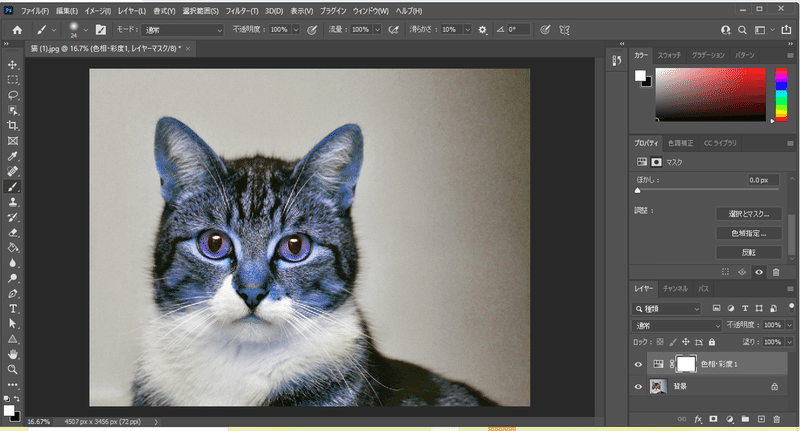This screenshot has height=431, width=800.
Task: Open the brush モード dropdown
Action: point(182,30)
